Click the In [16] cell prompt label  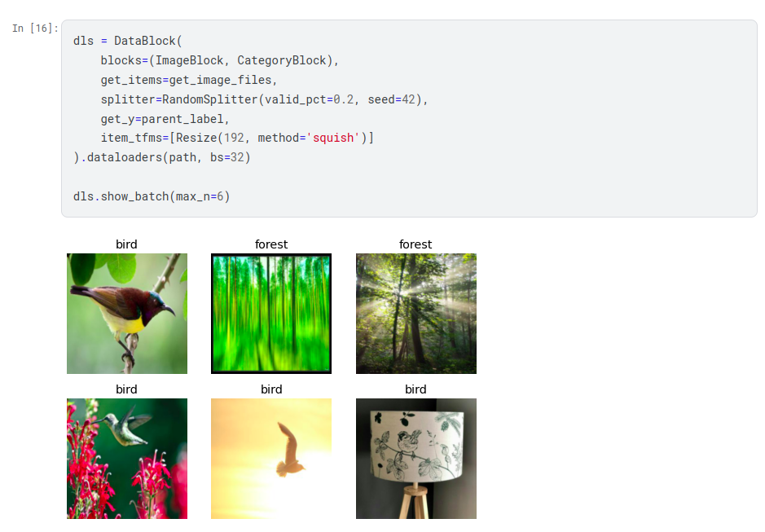click(35, 29)
